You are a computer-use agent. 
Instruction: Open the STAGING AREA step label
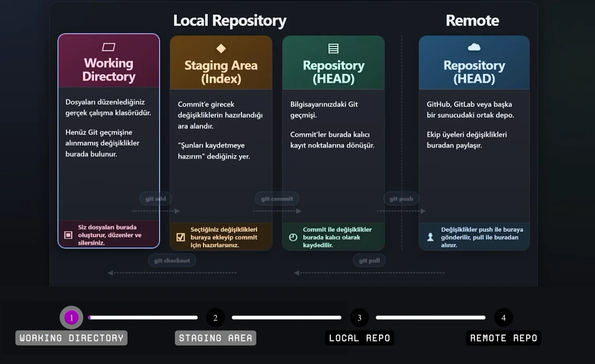coord(215,338)
